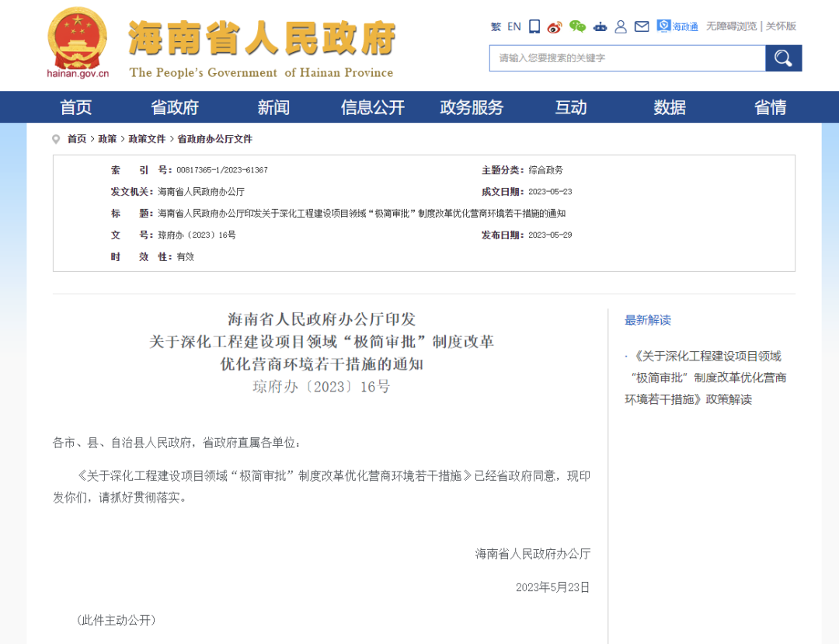The image size is (839, 644).
Task: Switch site language to EN
Action: pyautogui.click(x=514, y=26)
